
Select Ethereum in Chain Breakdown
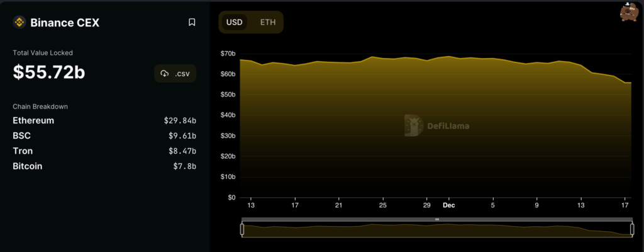pos(33,120)
